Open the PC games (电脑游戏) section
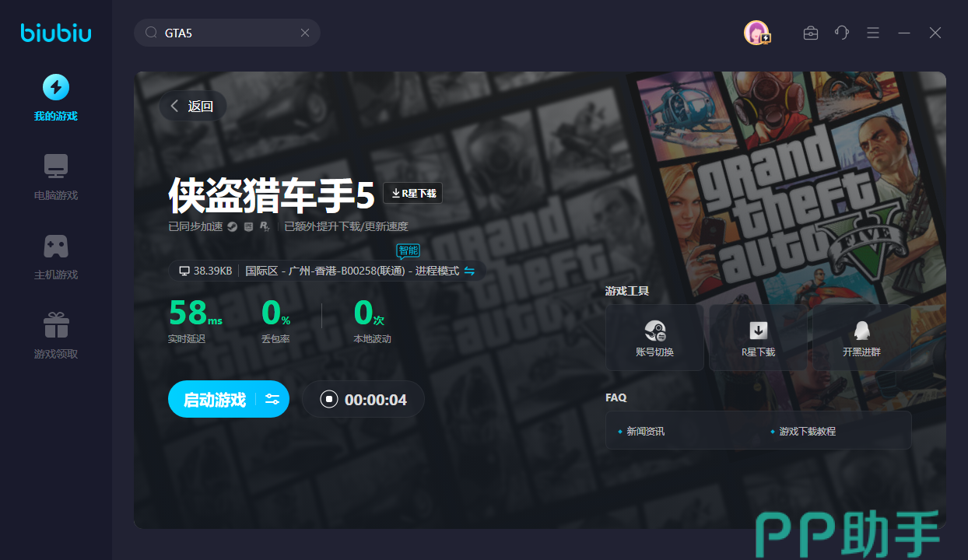Image resolution: width=968 pixels, height=560 pixels. tap(55, 177)
